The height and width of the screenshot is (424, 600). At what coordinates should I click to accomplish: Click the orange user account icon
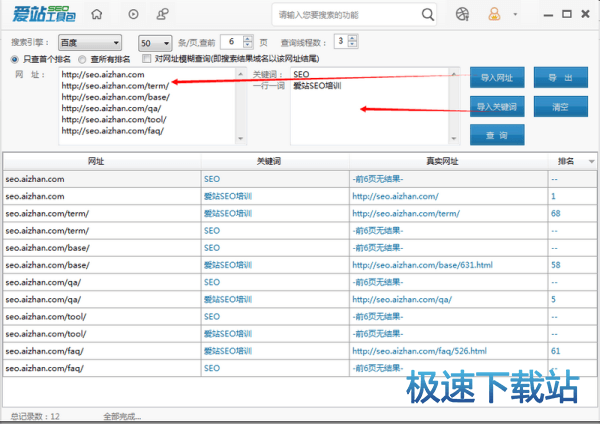click(x=494, y=15)
